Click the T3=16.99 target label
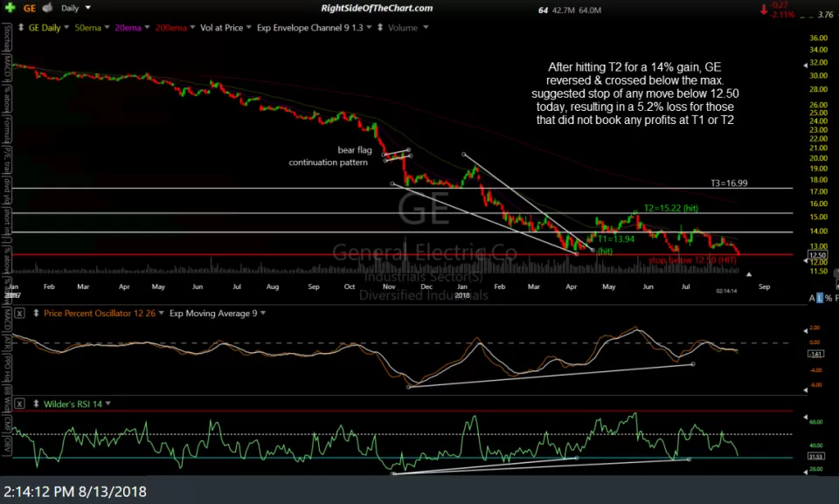This screenshot has width=839, height=504. point(729,183)
